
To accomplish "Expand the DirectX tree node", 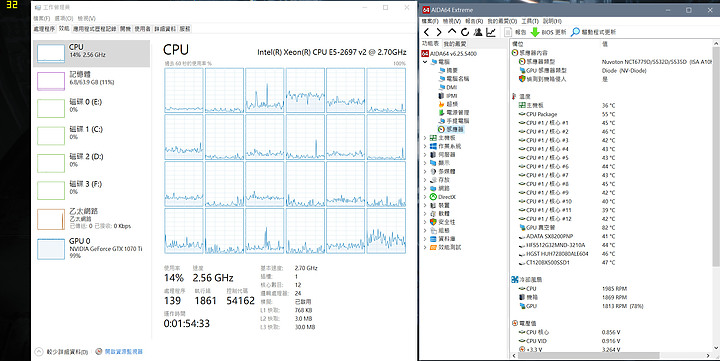I will [x=425, y=197].
